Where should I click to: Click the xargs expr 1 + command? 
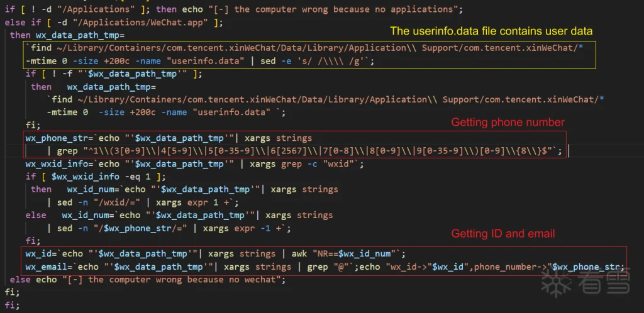pos(194,202)
